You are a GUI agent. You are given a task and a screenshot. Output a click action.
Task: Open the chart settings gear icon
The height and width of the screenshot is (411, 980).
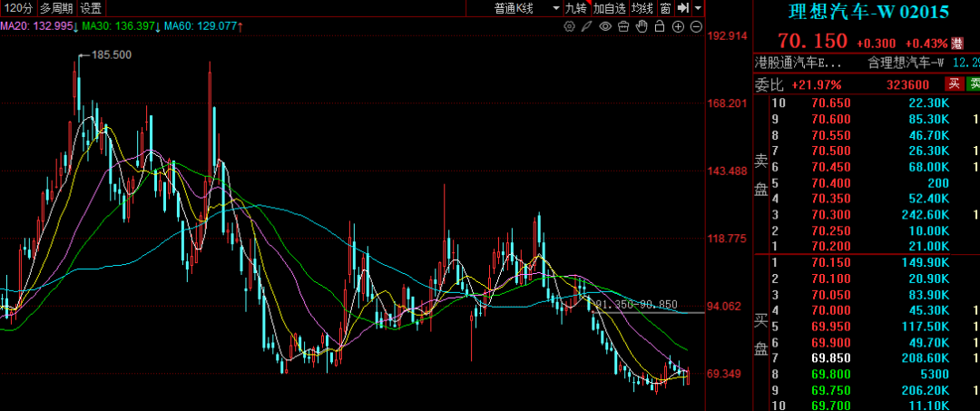[570, 26]
